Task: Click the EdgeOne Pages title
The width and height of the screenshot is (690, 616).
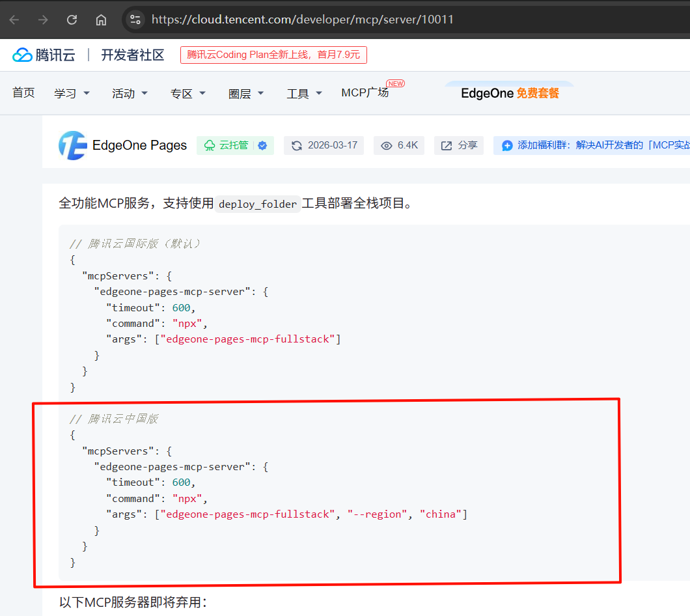Action: pyautogui.click(x=139, y=145)
